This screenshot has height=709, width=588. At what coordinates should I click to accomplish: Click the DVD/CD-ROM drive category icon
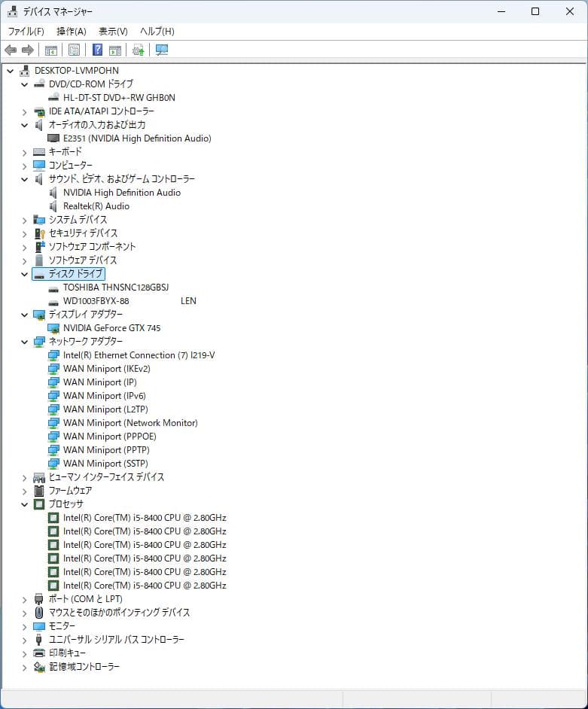(39, 84)
